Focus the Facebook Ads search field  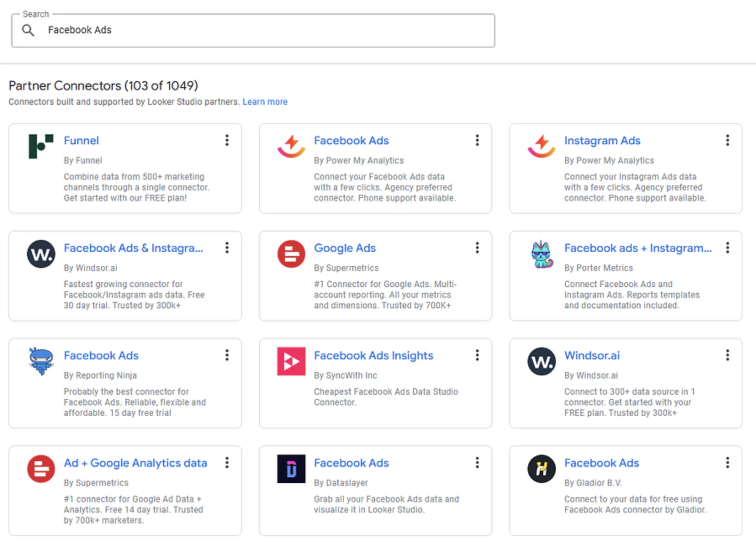click(253, 30)
